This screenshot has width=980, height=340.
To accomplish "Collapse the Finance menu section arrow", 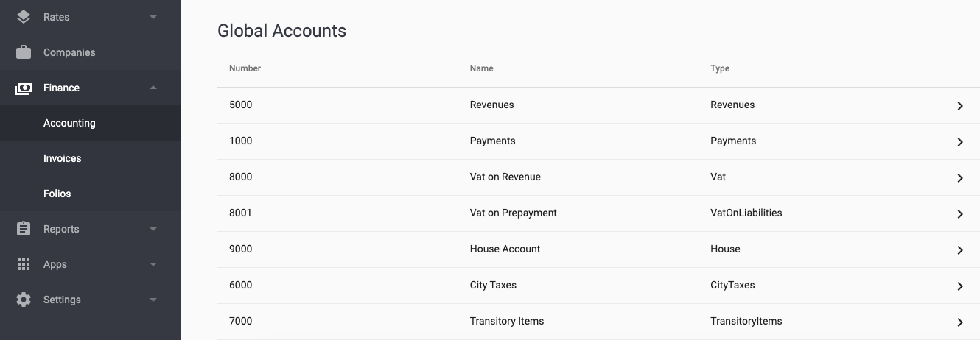I will point(153,88).
